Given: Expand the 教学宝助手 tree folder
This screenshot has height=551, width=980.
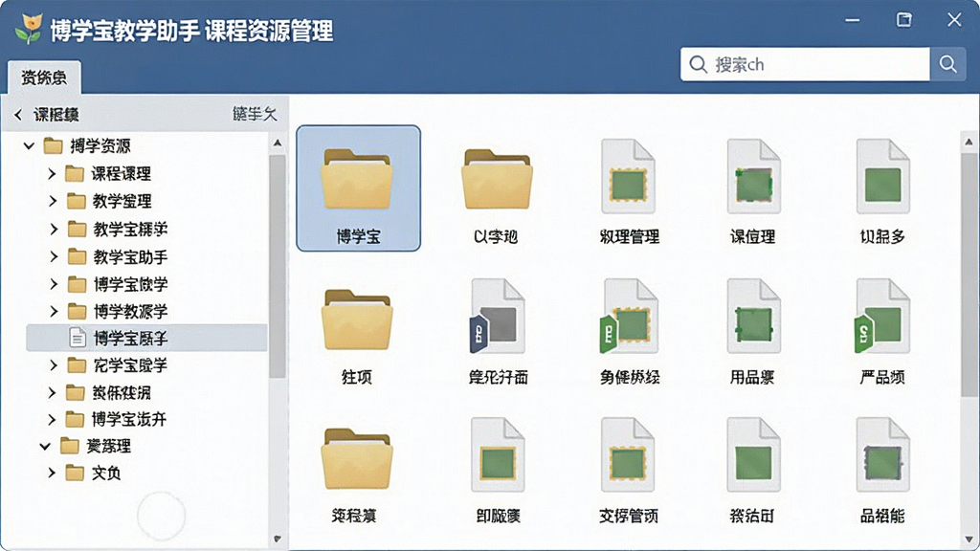Looking at the screenshot, I should 54,256.
